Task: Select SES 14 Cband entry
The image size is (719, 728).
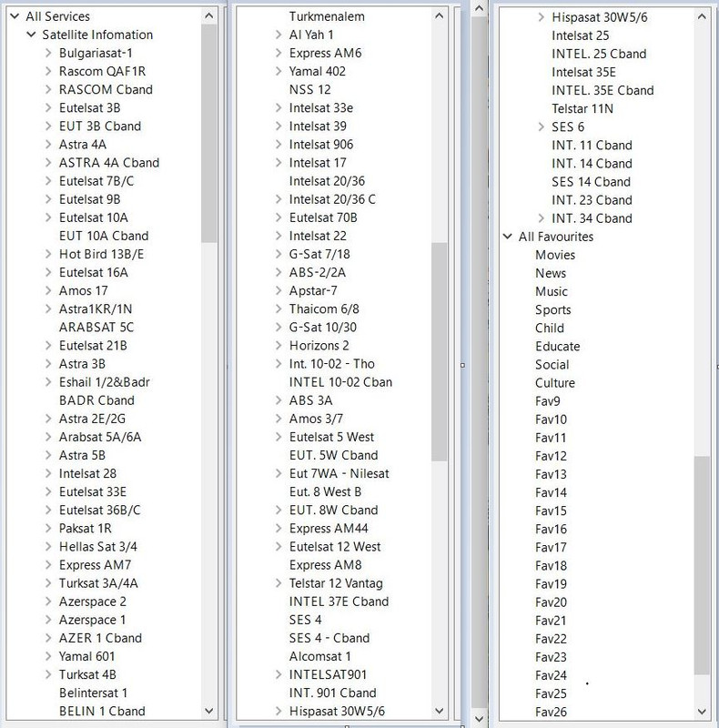Action: 591,181
